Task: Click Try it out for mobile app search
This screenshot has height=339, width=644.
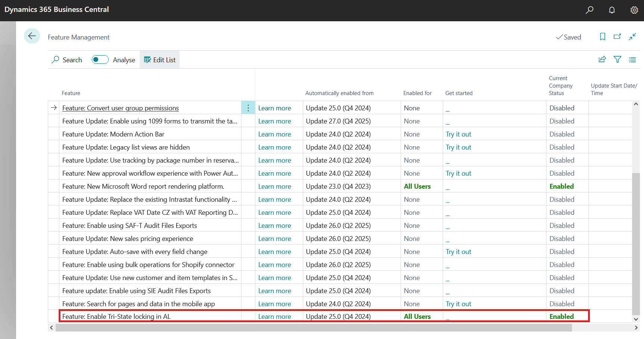Action: (x=458, y=304)
